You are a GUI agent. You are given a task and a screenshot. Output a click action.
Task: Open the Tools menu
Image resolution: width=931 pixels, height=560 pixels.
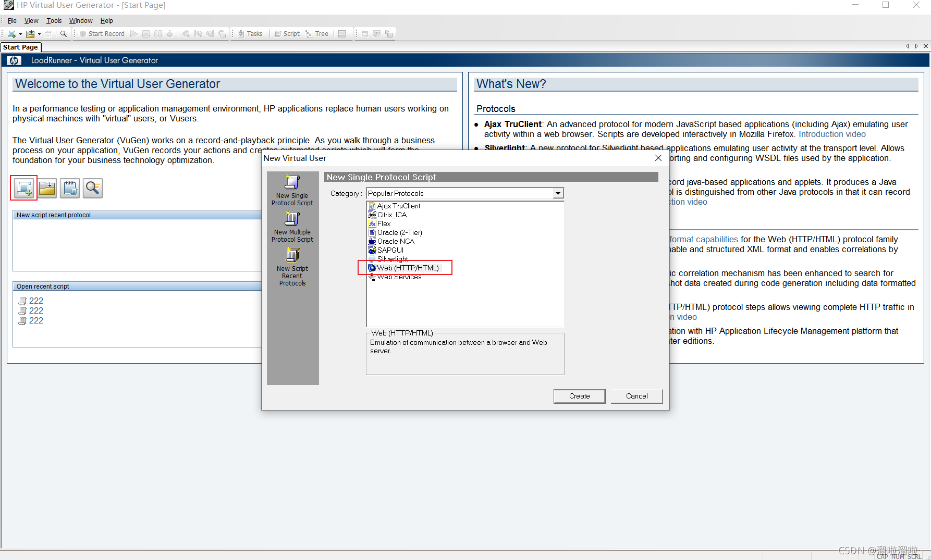coord(54,21)
